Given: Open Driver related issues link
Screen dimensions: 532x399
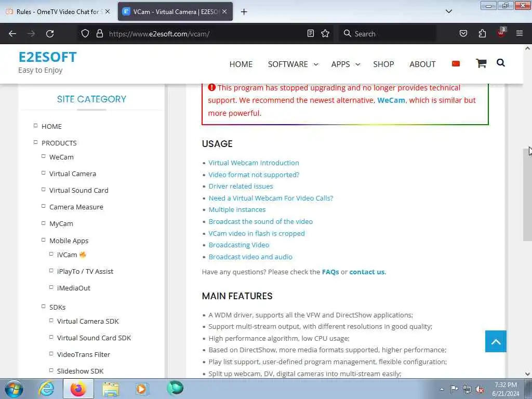Looking at the screenshot, I should pos(241,187).
